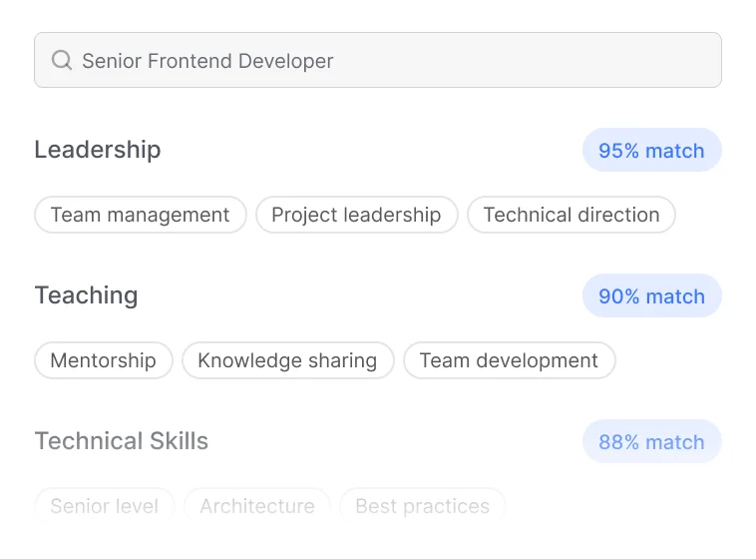Viewport: 756px width, 559px height.
Task: Click the Teaching section heading
Action: 87,295
